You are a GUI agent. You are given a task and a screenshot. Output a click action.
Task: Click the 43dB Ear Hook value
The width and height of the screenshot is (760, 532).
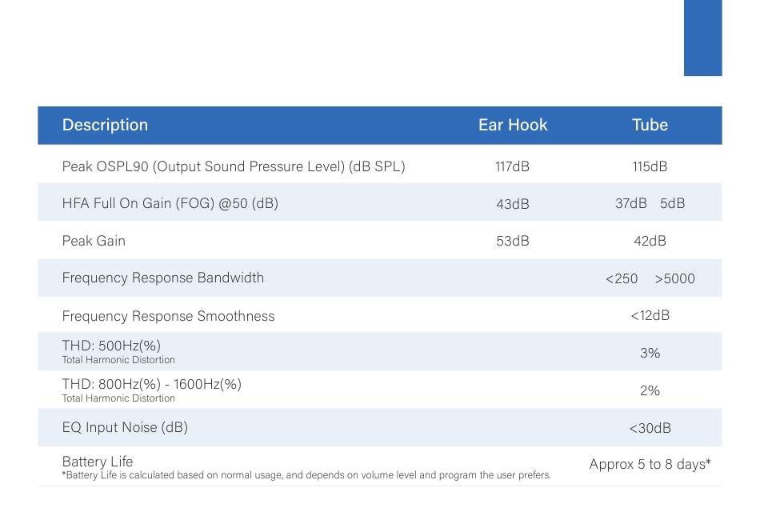[x=512, y=204]
